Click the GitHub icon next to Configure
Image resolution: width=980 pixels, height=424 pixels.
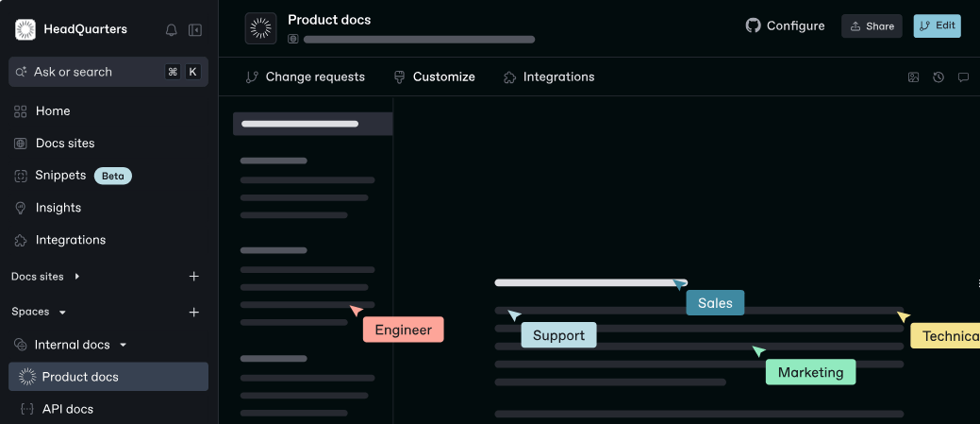(753, 25)
